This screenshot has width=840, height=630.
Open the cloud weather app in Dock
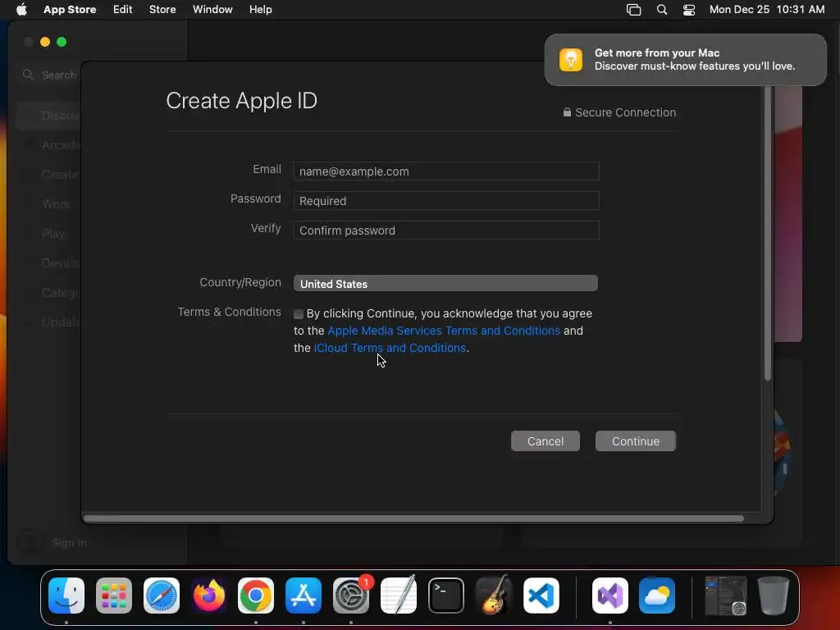point(657,596)
